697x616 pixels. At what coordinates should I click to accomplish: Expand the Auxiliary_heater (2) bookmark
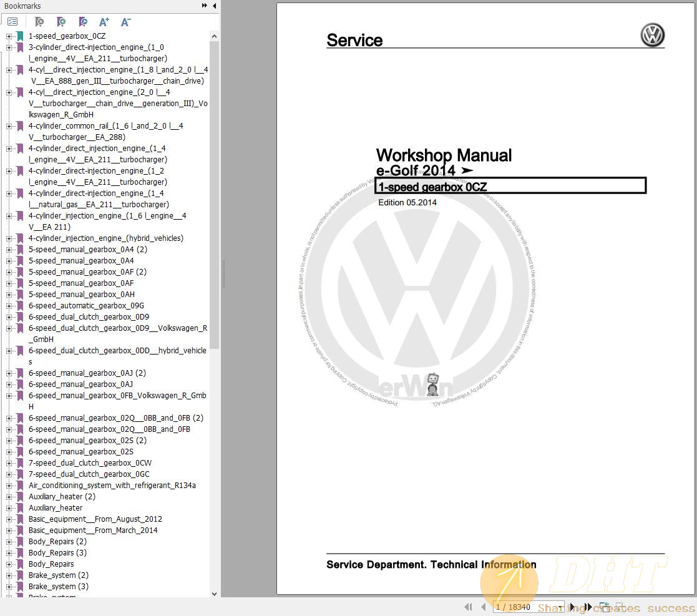click(x=9, y=497)
